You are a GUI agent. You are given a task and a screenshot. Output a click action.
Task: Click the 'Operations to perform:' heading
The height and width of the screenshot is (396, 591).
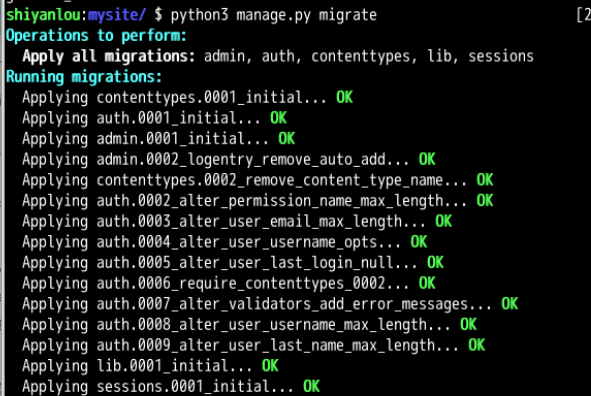pos(96,36)
